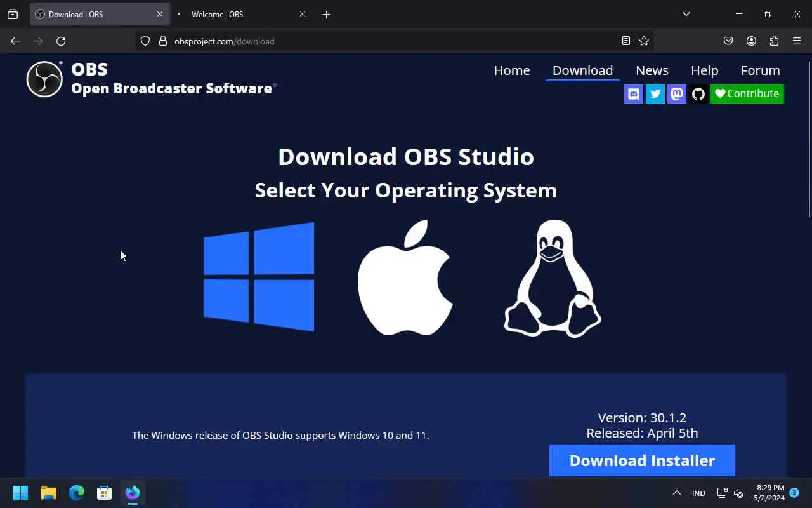Click the green Contribute button

(747, 94)
